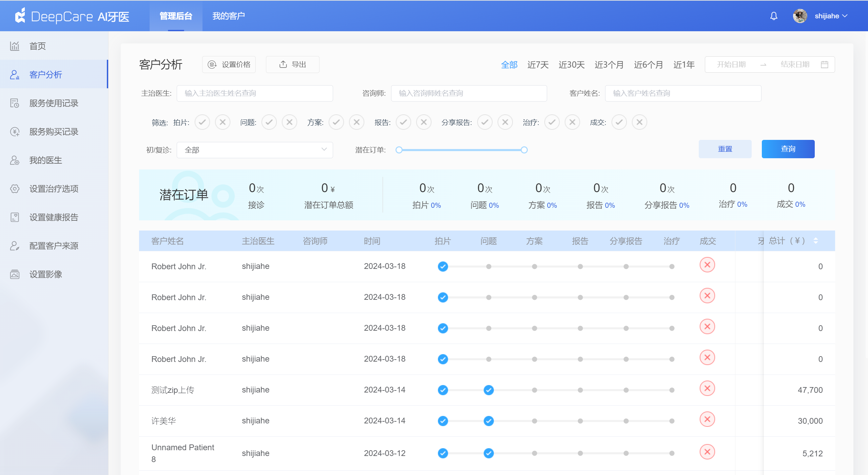Open 服务使用记录 in the sidebar

click(x=54, y=103)
